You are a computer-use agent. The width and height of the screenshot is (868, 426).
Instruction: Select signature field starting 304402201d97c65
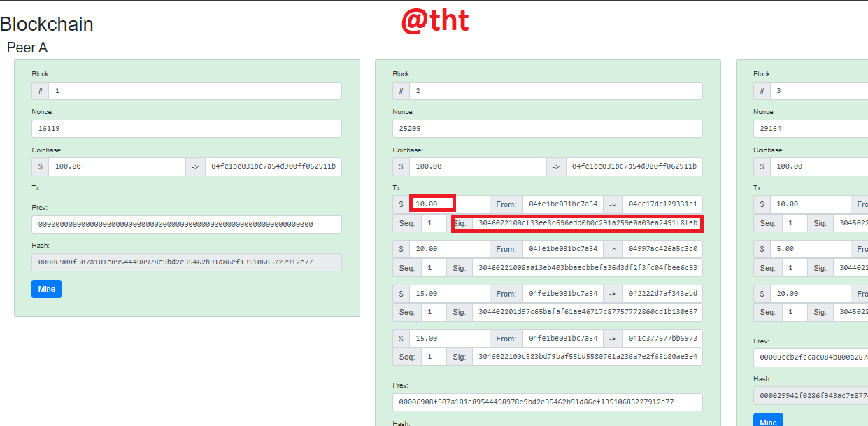[x=588, y=313]
